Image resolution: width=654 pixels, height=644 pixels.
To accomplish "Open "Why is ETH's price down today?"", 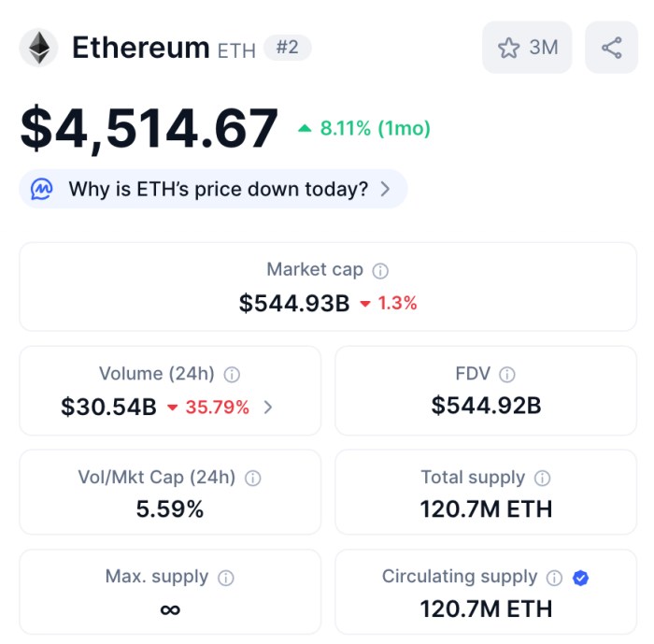I will [219, 190].
